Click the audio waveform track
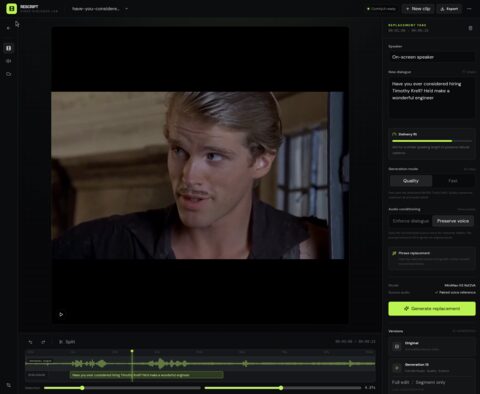The height and width of the screenshot is (394, 480). pos(200,363)
